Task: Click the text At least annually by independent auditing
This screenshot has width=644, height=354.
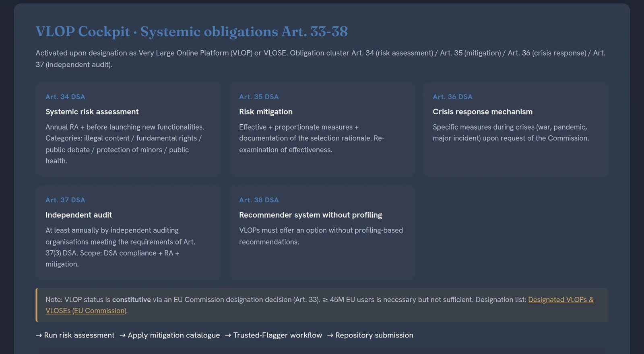Action: (x=112, y=231)
